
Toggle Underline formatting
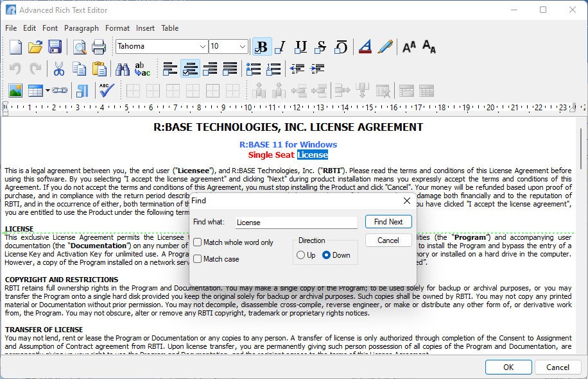click(x=300, y=47)
